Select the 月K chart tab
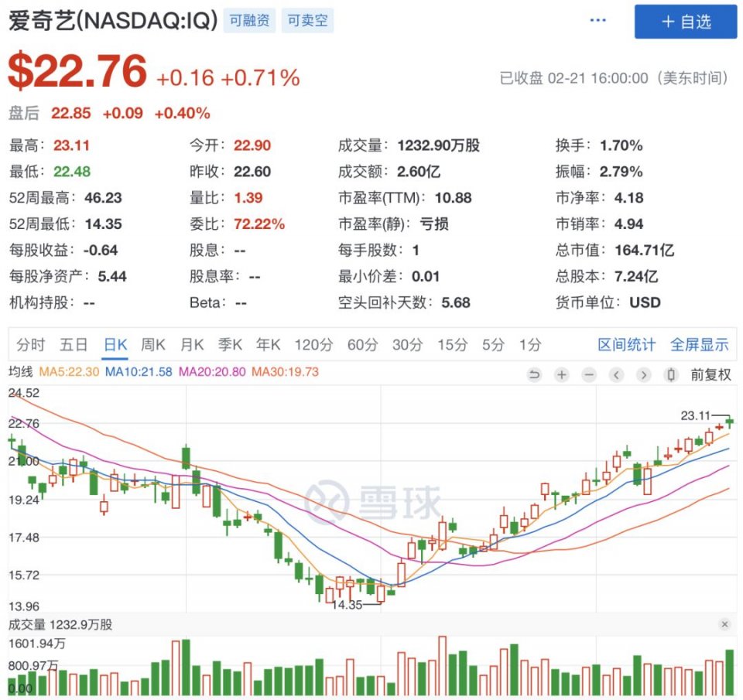The height and width of the screenshot is (700, 743). (x=192, y=345)
